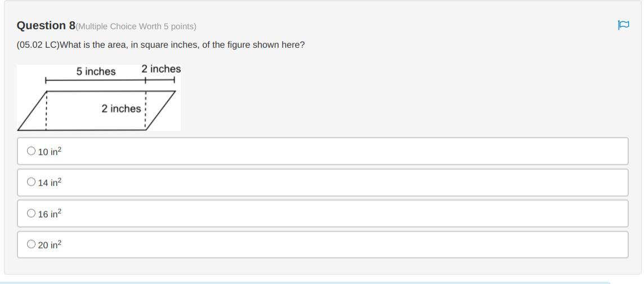Click the '2 inches' height label inside figure

tap(121, 109)
